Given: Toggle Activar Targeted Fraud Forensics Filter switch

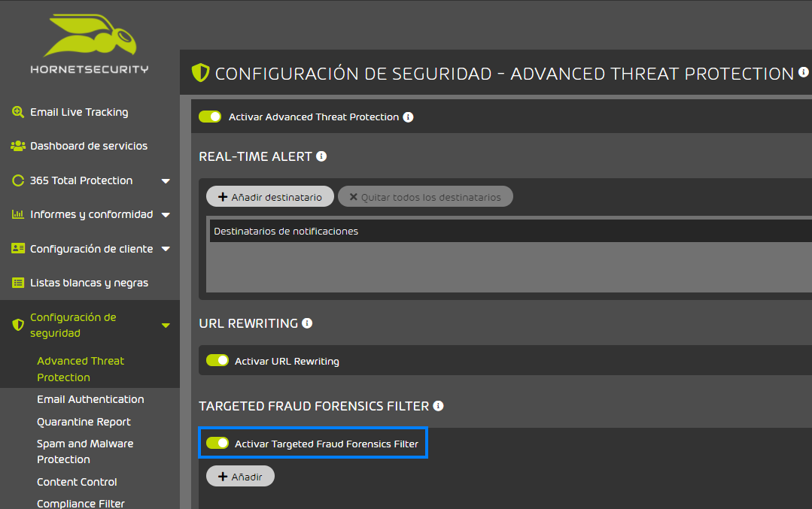Looking at the screenshot, I should [x=217, y=443].
